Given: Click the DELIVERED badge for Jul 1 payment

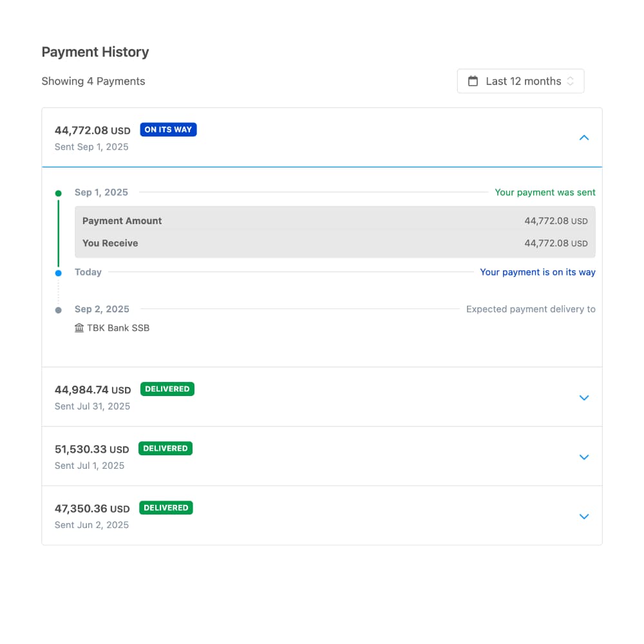Looking at the screenshot, I should (x=165, y=448).
